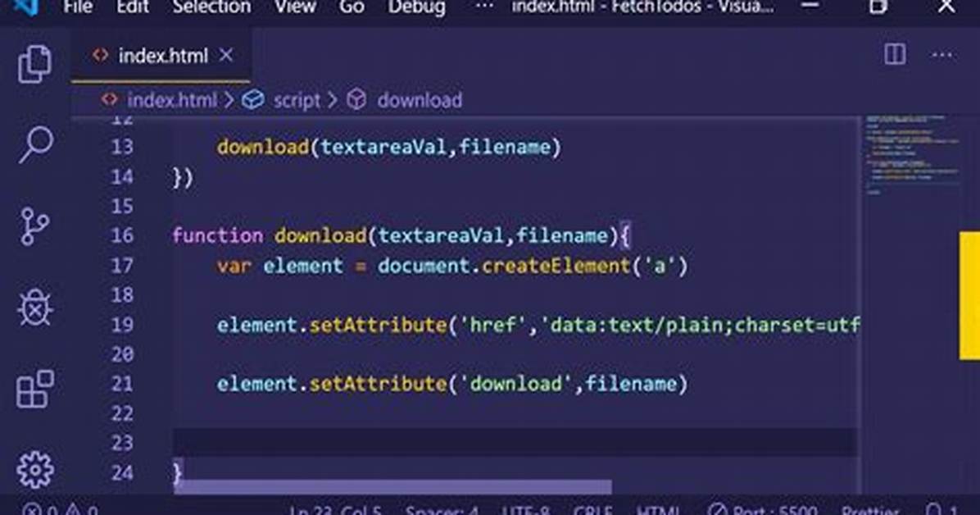Click the Ln 23, Col 5 status entry
This screenshot has height=515, width=980.
pyautogui.click(x=336, y=510)
